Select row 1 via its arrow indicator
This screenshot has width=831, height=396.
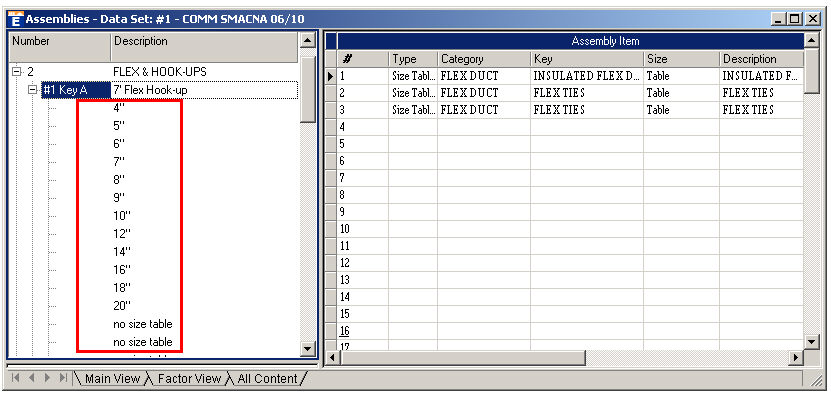(331, 76)
